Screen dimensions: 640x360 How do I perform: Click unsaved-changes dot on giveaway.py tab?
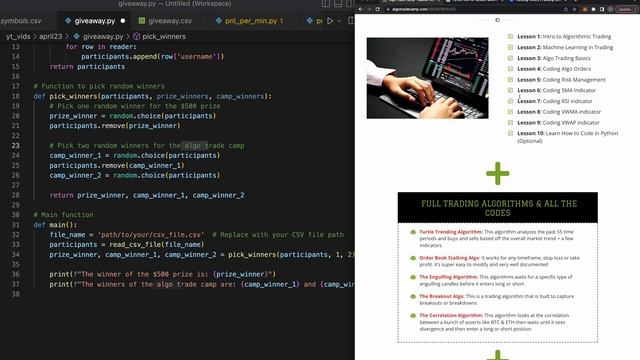[x=123, y=20]
